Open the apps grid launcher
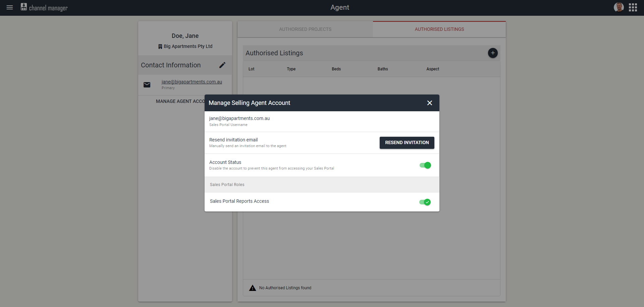The height and width of the screenshot is (307, 644). (x=633, y=7)
